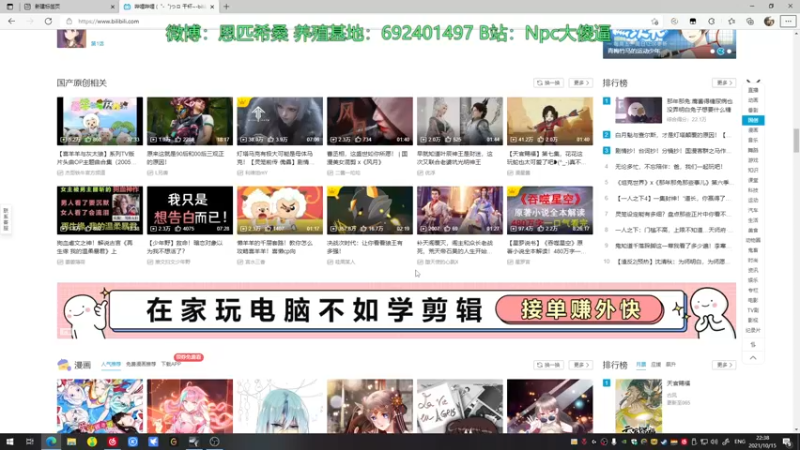Jump to 音乐 in the side navigation
800x450 pixels.
[753, 140]
